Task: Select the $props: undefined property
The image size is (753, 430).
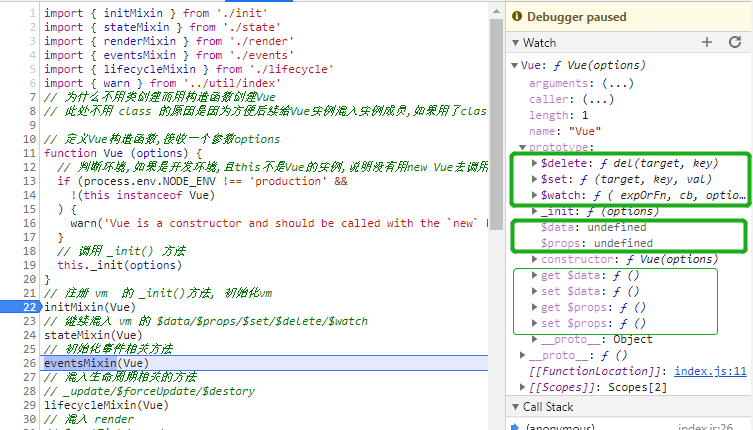Action: tap(596, 243)
